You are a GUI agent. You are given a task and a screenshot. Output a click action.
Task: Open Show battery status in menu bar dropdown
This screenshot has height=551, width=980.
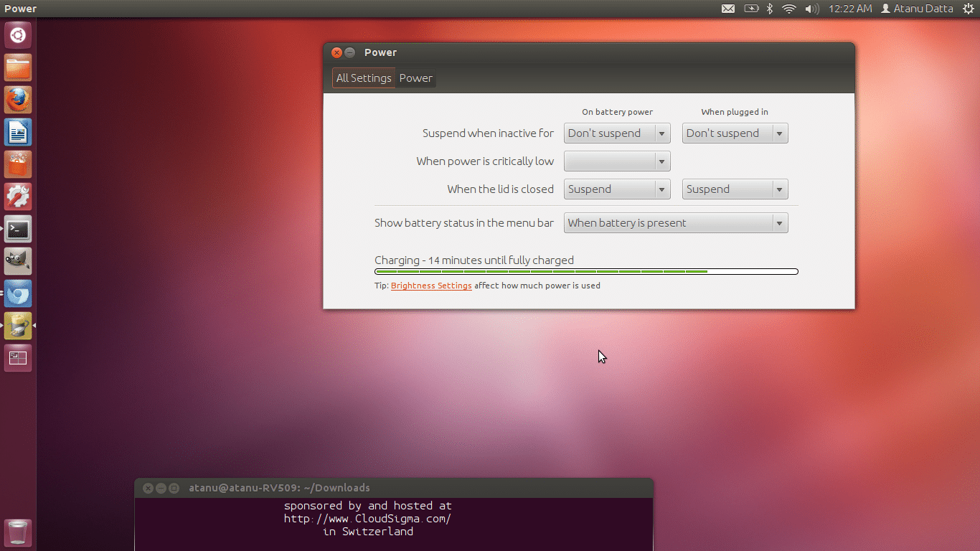(676, 223)
